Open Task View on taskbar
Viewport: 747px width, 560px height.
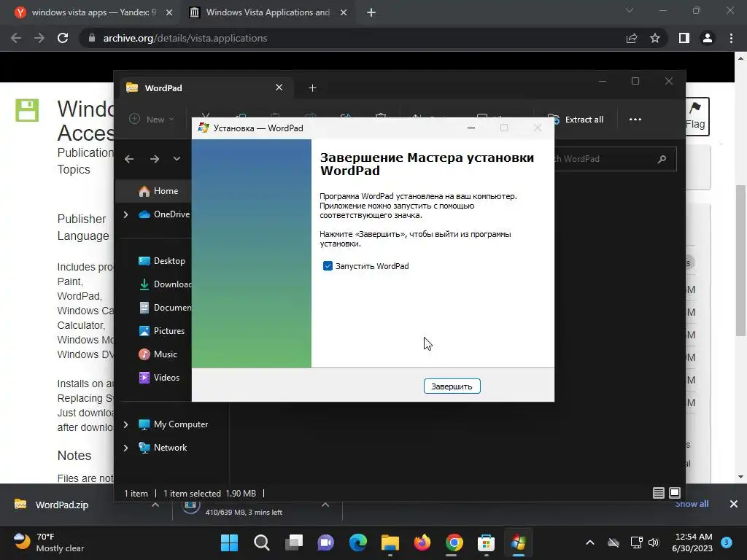[x=293, y=542]
